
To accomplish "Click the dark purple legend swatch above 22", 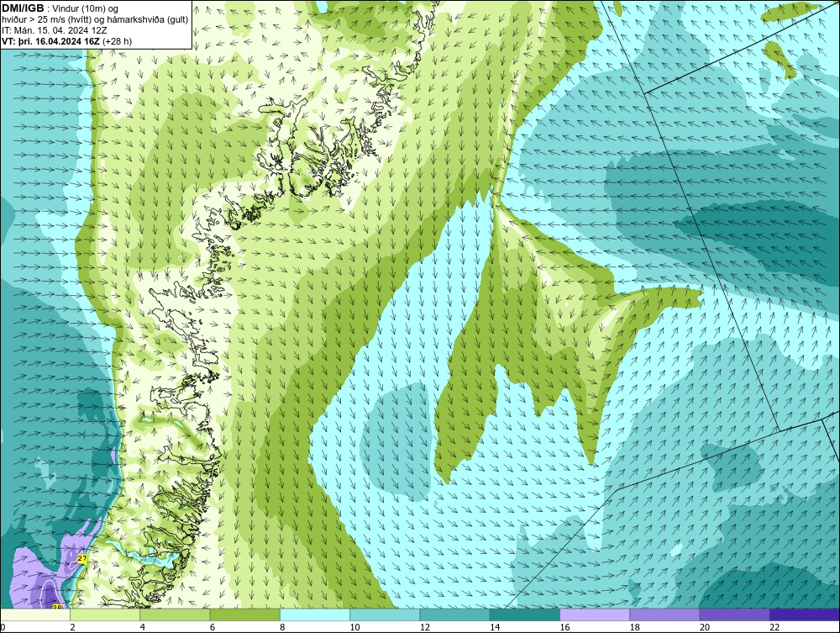I will [x=804, y=615].
